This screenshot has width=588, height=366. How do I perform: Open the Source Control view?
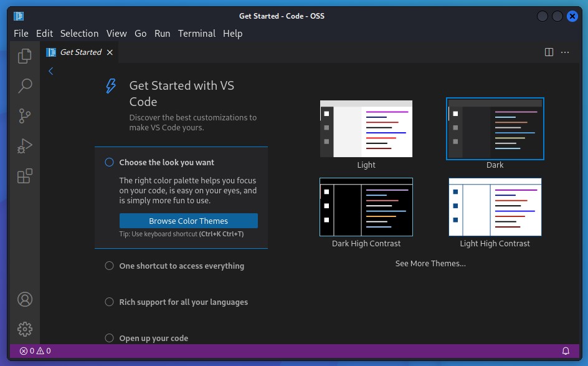(x=25, y=116)
